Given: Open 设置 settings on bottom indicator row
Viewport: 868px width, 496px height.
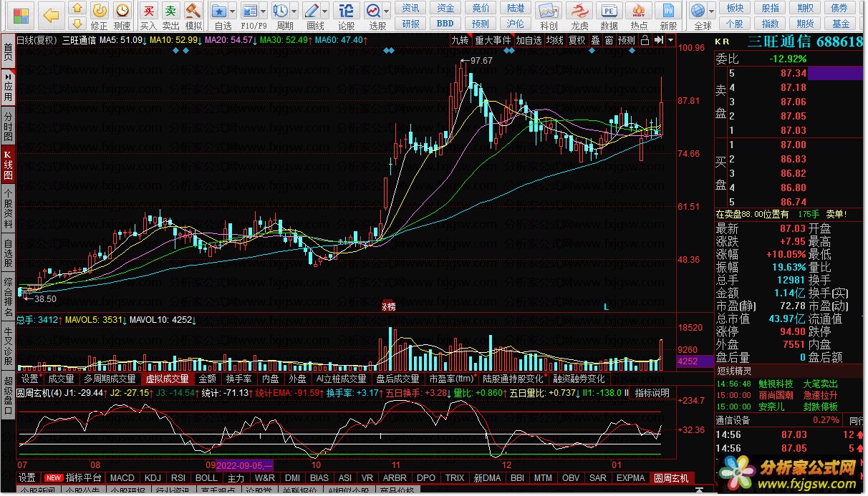Looking at the screenshot, I should 27,477.
